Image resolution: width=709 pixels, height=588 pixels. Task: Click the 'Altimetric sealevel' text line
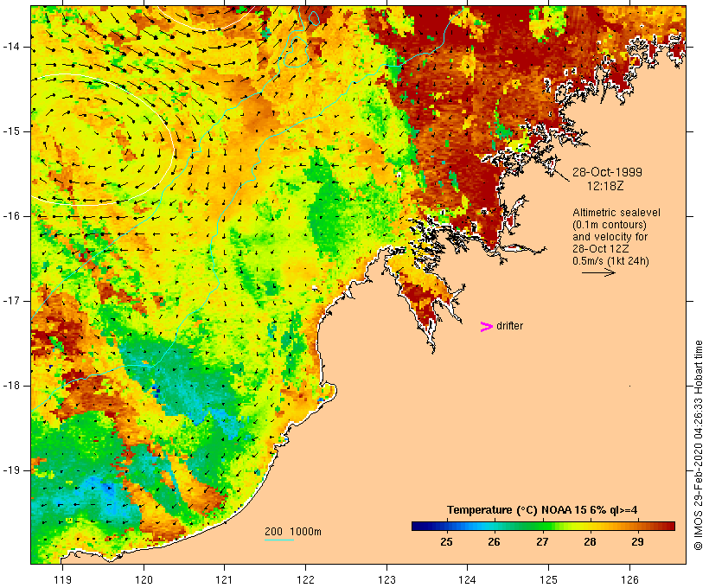click(616, 213)
